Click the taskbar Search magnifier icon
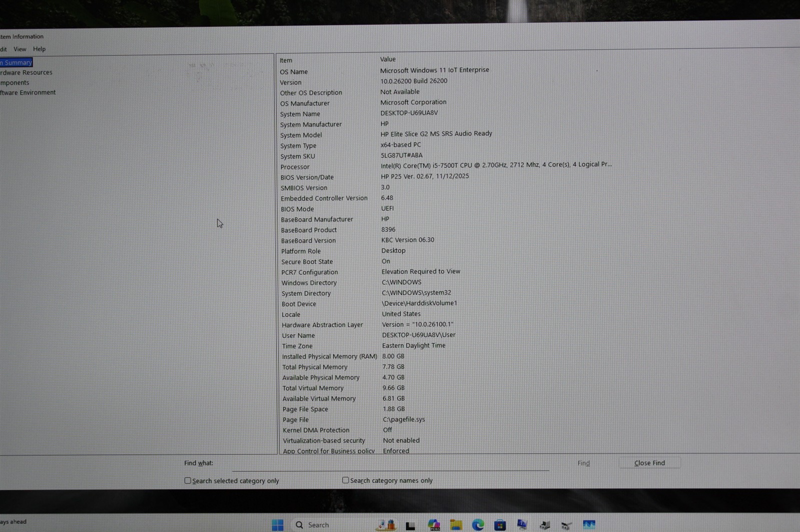800x532 pixels. pyautogui.click(x=299, y=524)
